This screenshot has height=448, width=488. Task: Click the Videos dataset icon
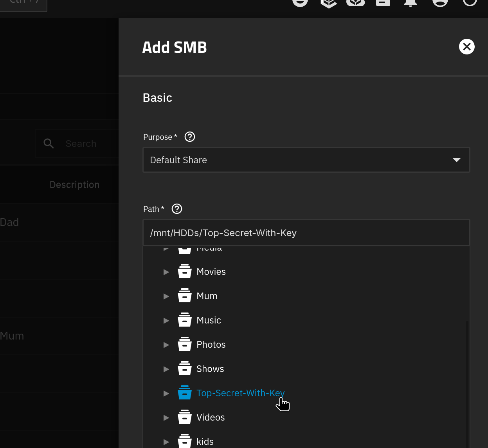tap(185, 417)
